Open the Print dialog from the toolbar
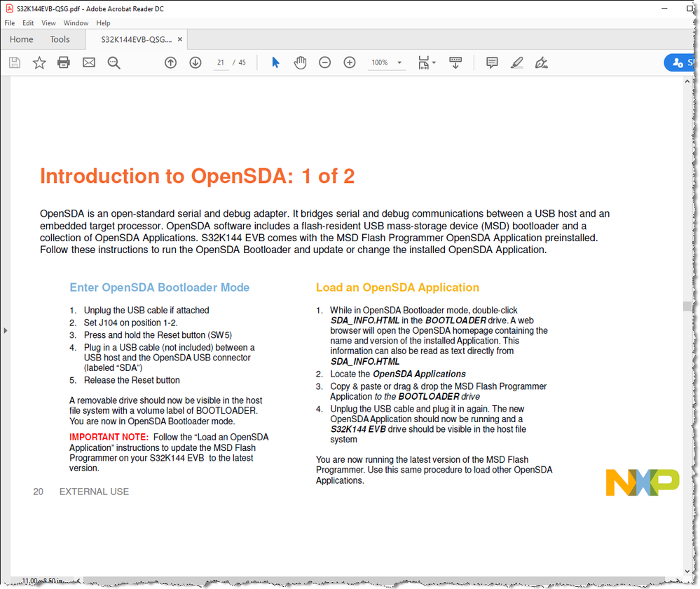This screenshot has height=589, width=700. click(63, 62)
